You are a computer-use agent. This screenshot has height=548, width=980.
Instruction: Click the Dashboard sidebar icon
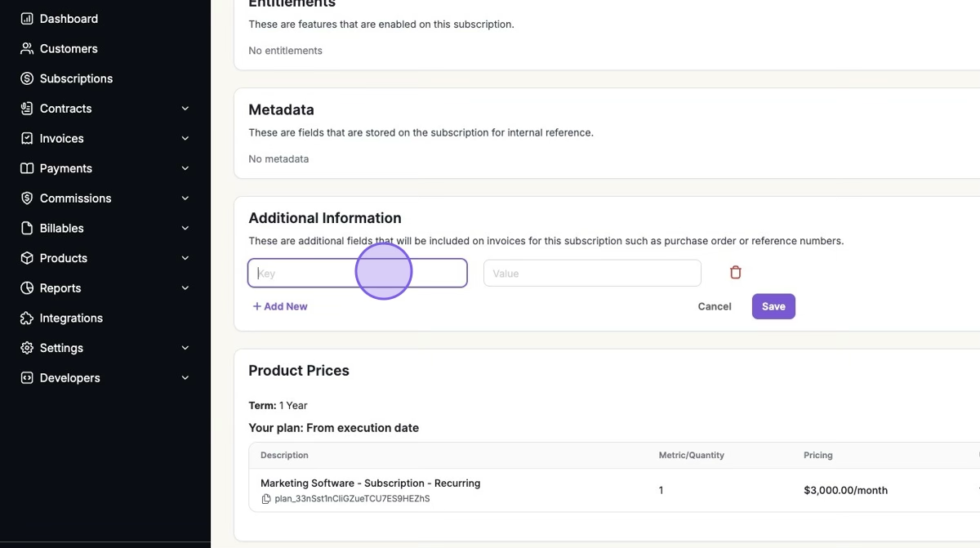tap(27, 19)
